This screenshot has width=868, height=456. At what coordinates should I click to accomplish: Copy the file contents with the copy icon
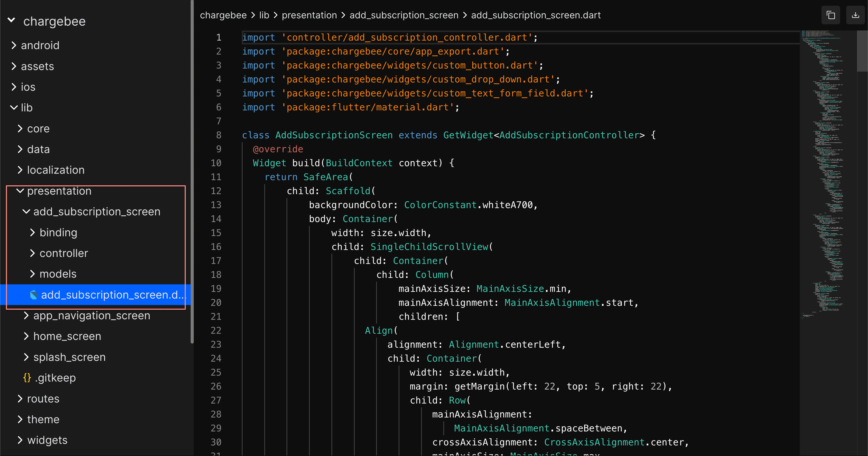(831, 16)
